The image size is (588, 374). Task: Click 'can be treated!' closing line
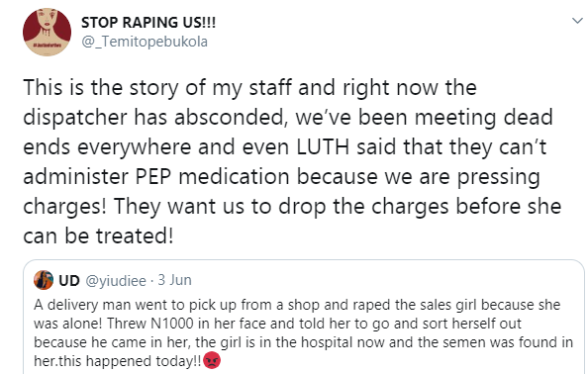coord(99,236)
